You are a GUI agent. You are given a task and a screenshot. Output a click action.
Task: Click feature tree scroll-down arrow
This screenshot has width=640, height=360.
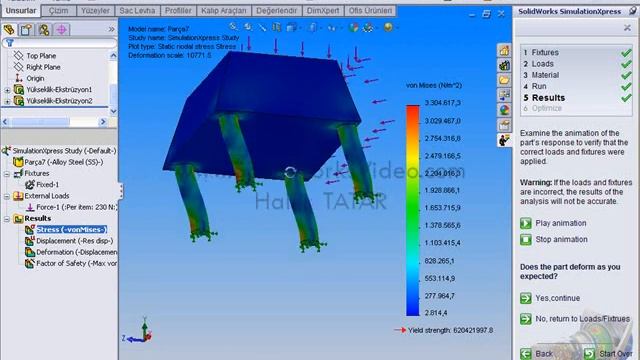113,111
